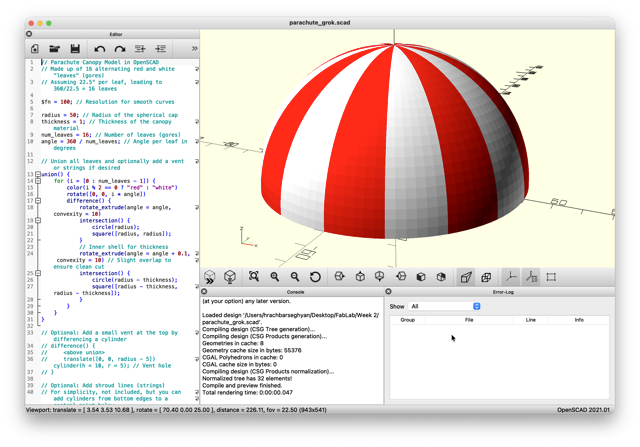Open the Show All filter dropdown in the Error-Log
The image size is (640, 447).
click(x=445, y=306)
